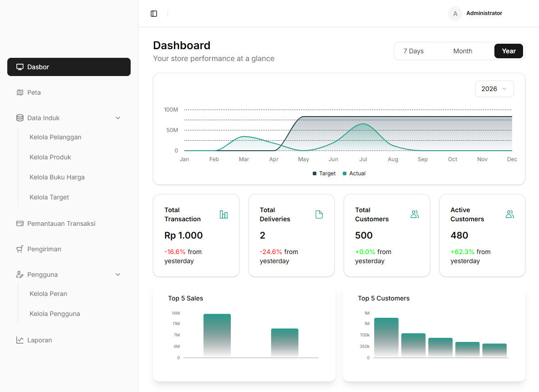Click the Dasbor monitor icon

[20, 67]
